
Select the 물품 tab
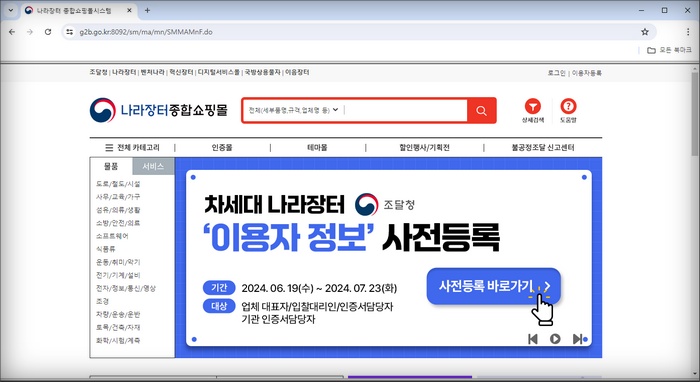111,166
